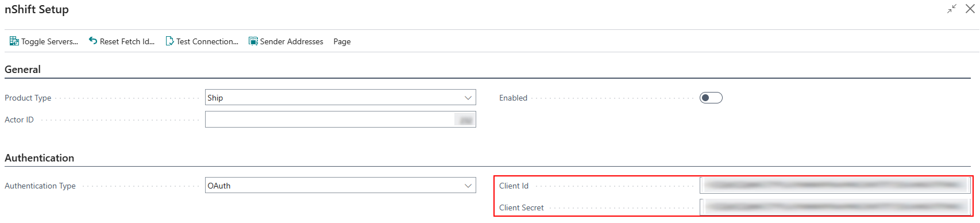980x223 pixels.
Task: Click the Product Type field label
Action: click(28, 98)
